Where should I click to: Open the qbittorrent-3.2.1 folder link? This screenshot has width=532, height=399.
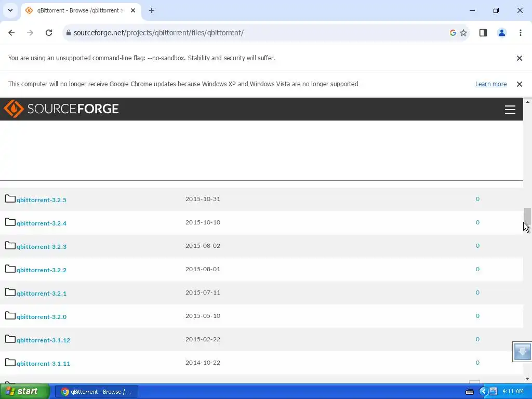tap(42, 294)
